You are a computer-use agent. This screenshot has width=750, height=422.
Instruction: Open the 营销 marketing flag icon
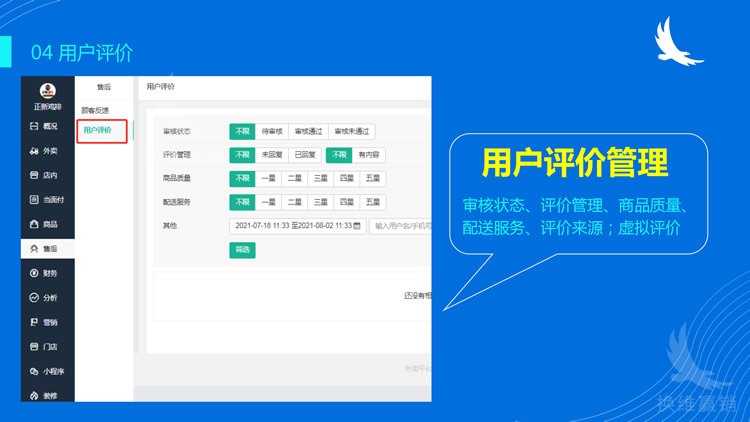click(34, 322)
